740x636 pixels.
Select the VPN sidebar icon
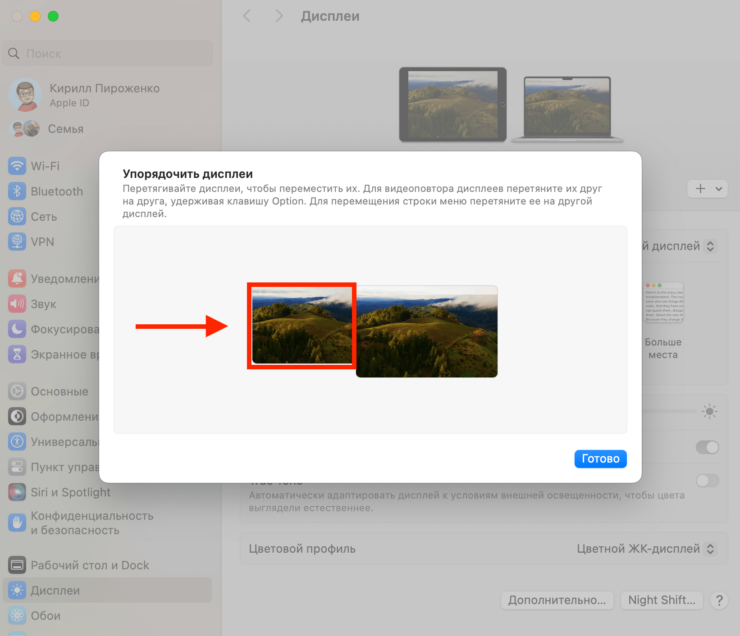(17, 241)
